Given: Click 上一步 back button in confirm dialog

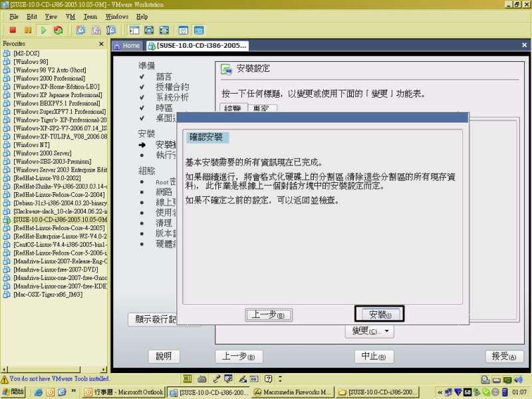Looking at the screenshot, I should click(269, 315).
